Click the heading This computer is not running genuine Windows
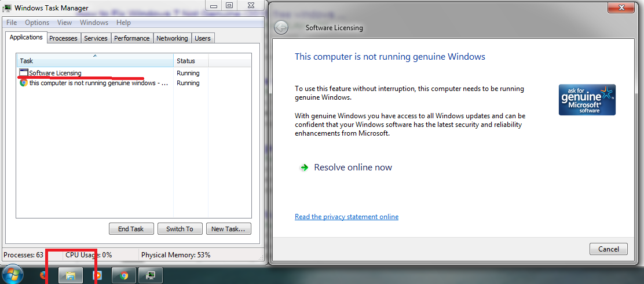 pos(390,56)
